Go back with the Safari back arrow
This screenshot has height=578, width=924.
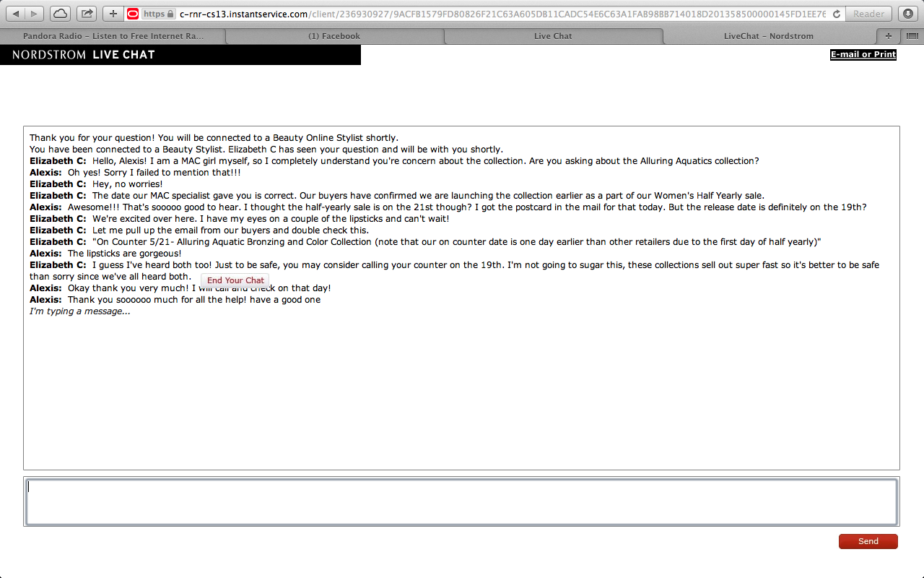tap(17, 14)
